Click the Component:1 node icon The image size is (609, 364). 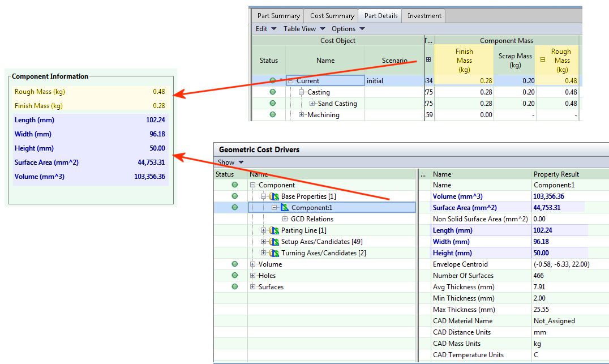[x=285, y=208]
